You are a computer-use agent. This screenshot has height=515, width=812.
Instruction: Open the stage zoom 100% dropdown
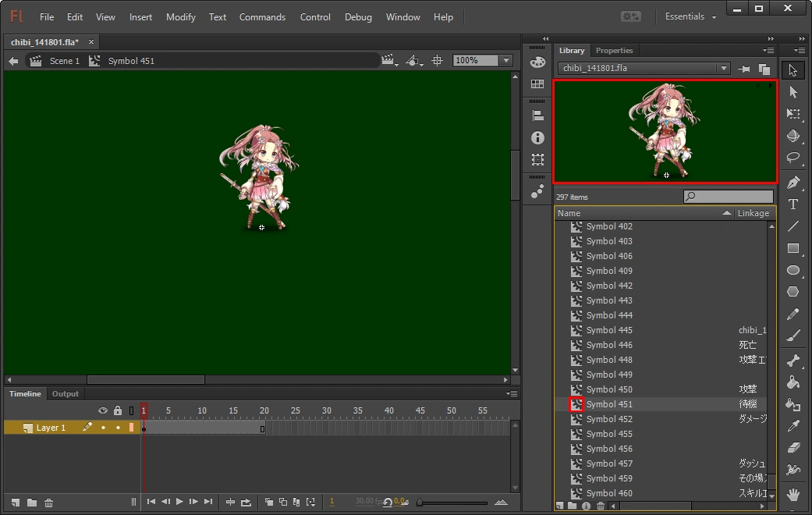[x=506, y=61]
